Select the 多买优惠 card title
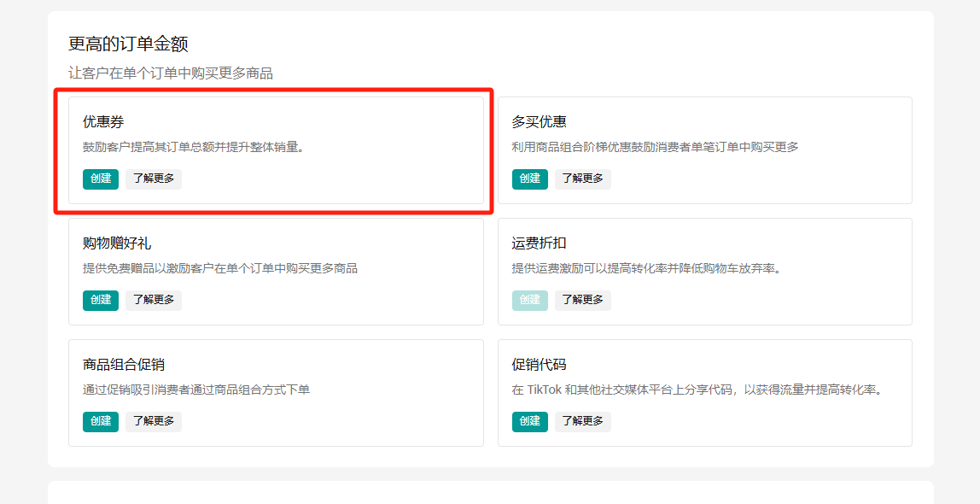980x504 pixels. tap(539, 122)
